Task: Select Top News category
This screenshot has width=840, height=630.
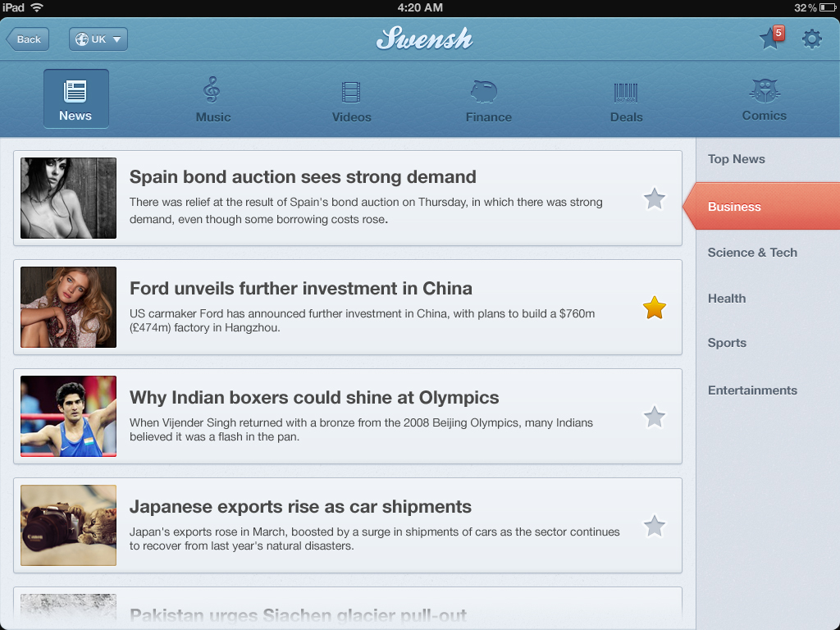Action: 736,159
